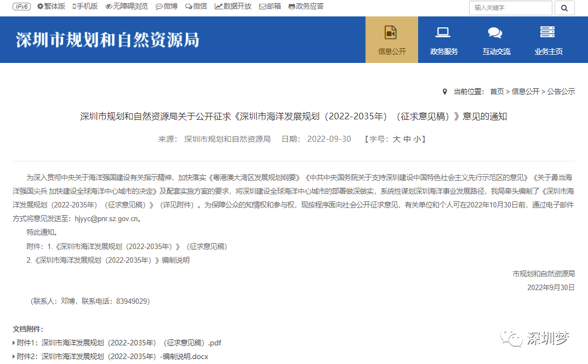Click the speech bubbles icon above 互动交流
Image resolution: width=588 pixels, height=364 pixels.
(495, 33)
